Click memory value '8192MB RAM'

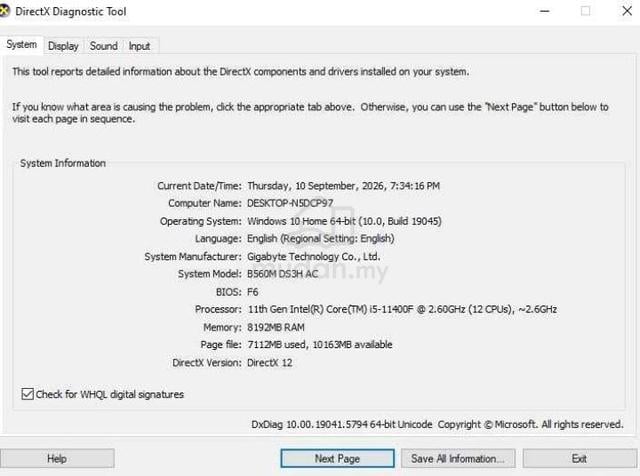pyautogui.click(x=276, y=327)
